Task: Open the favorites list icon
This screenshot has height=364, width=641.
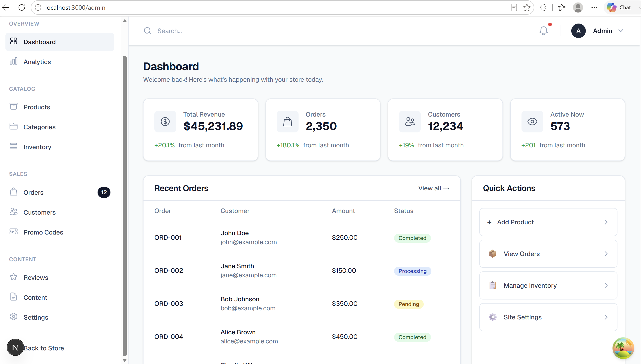Action: [562, 7]
